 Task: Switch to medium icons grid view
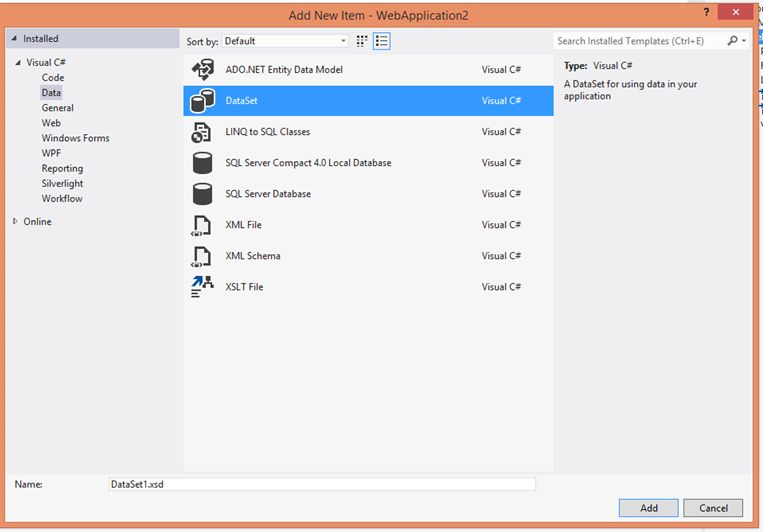[x=362, y=41]
